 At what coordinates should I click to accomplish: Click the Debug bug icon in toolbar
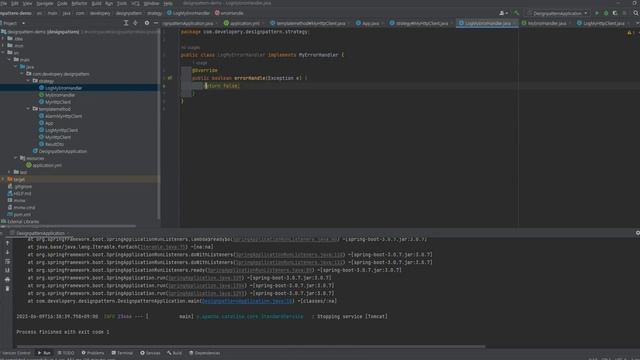coord(606,13)
